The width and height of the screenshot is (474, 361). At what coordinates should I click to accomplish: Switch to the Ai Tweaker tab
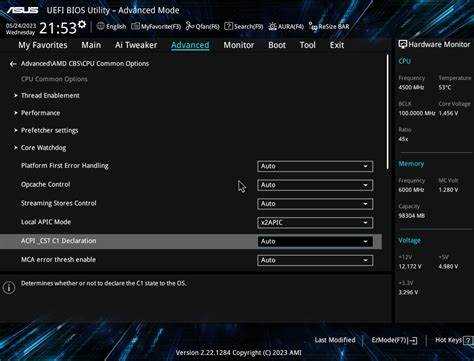(x=136, y=45)
